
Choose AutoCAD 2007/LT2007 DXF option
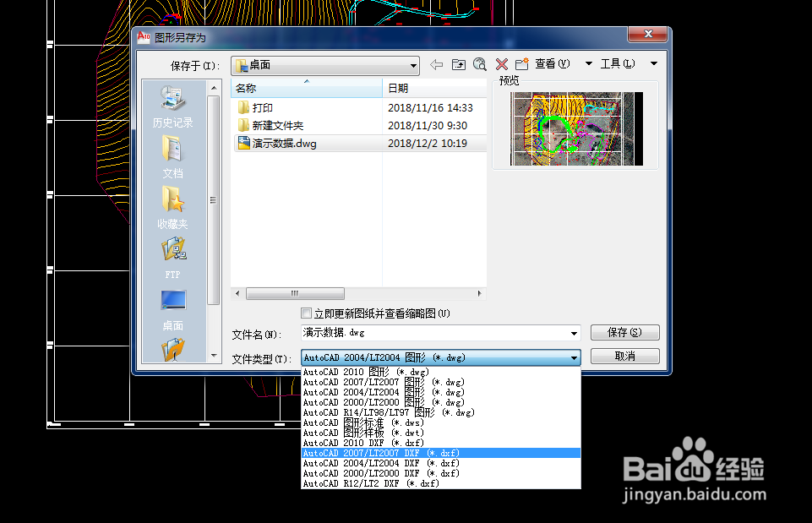441,453
